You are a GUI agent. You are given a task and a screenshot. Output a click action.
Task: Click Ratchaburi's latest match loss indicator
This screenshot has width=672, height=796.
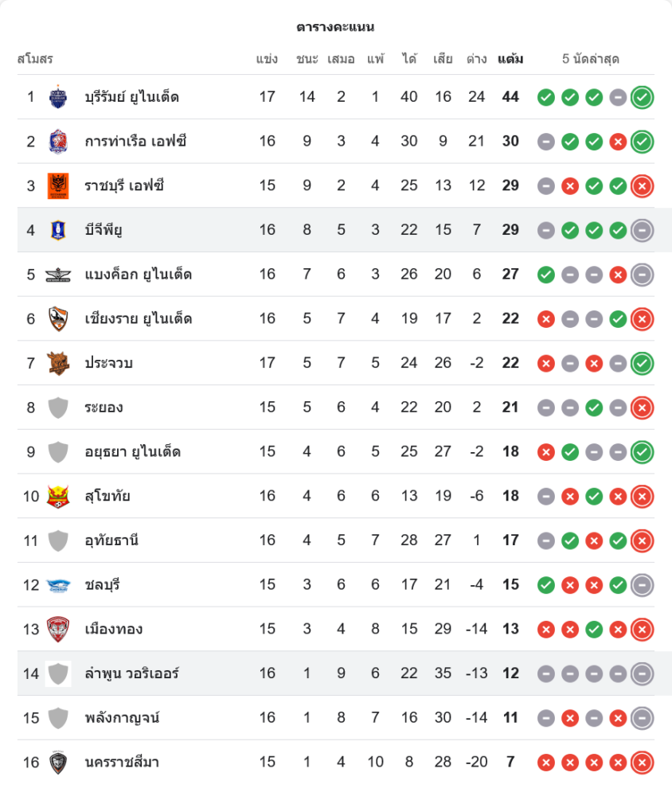[642, 185]
